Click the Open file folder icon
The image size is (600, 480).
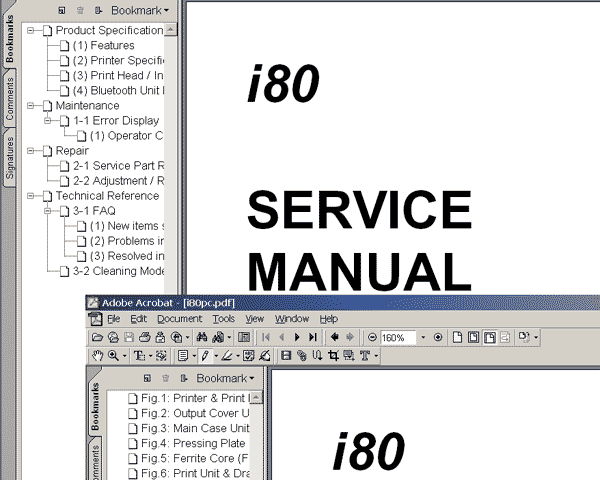[x=97, y=337]
